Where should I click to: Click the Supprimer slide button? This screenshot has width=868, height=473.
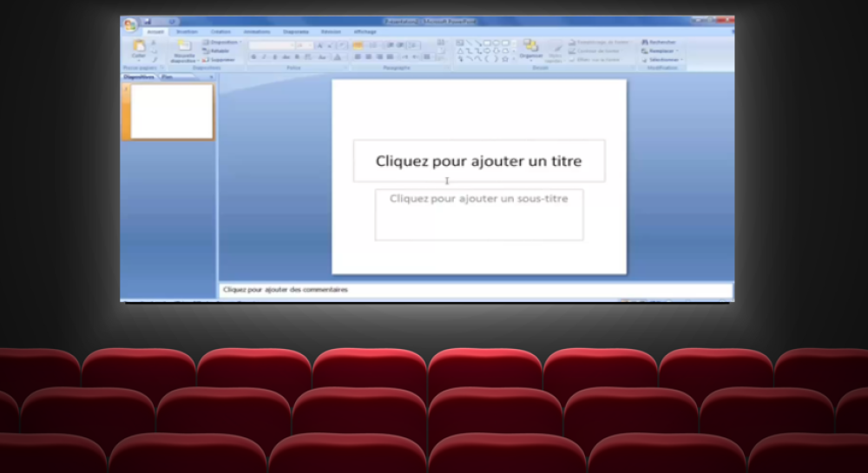pos(217,60)
